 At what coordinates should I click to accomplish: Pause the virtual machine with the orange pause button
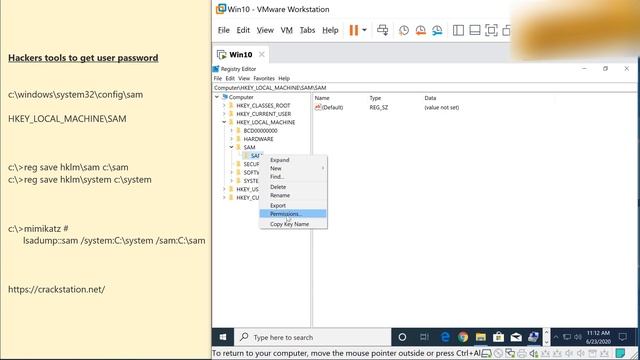[x=353, y=30]
